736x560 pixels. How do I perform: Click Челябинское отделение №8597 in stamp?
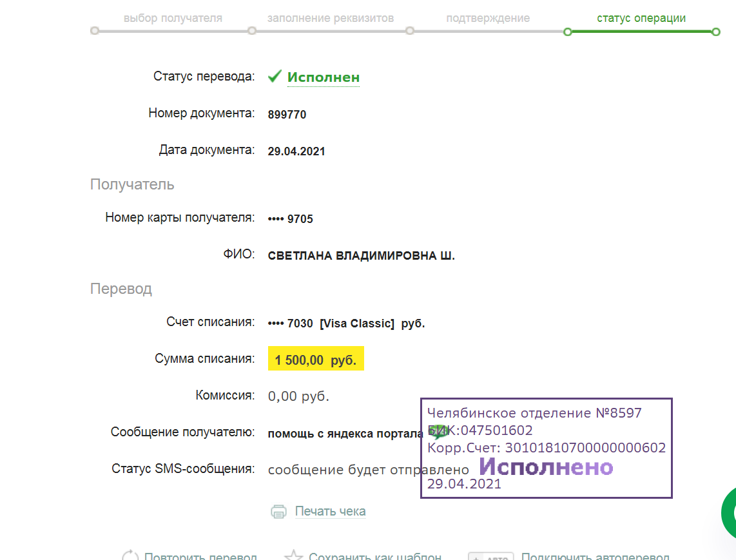[534, 413]
